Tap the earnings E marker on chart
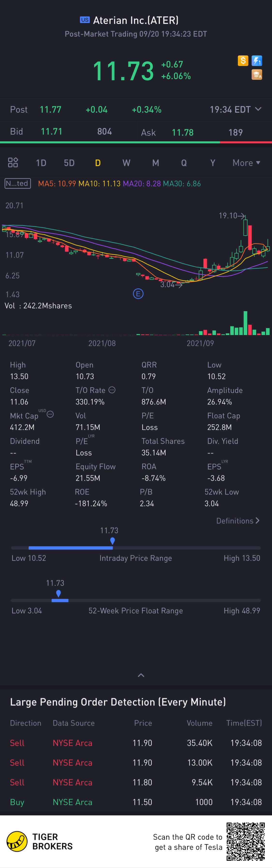The image size is (272, 868). [138, 294]
